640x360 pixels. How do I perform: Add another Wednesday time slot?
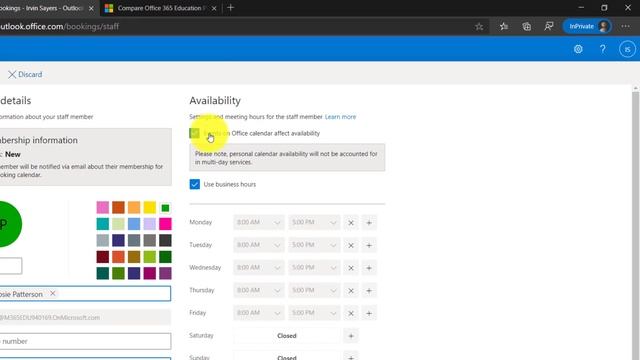click(x=369, y=268)
